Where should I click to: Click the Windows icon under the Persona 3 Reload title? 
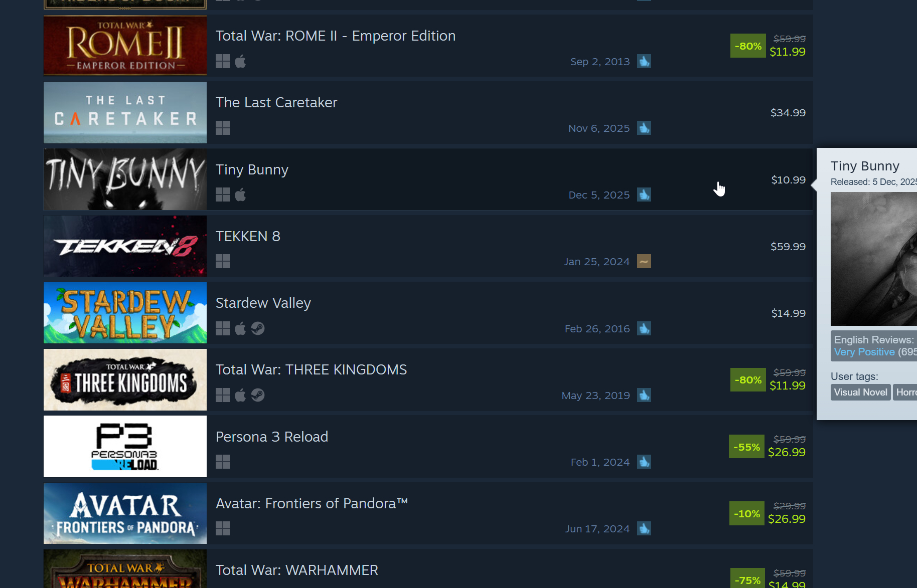pyautogui.click(x=223, y=462)
